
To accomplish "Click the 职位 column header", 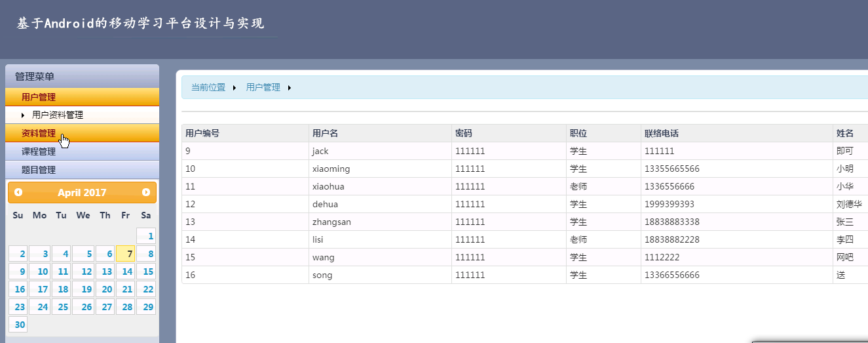I will click(604, 133).
